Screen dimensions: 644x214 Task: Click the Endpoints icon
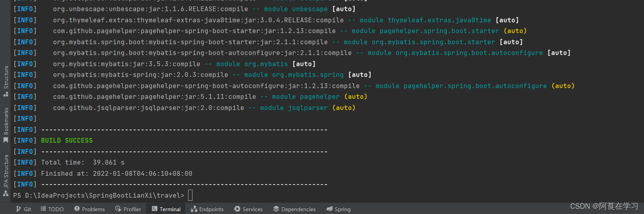tap(194, 209)
